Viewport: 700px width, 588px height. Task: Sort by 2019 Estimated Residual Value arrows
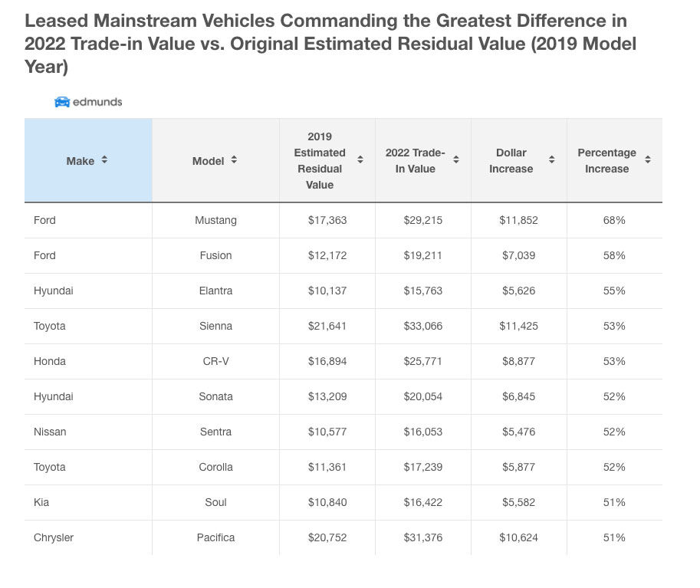(360, 160)
